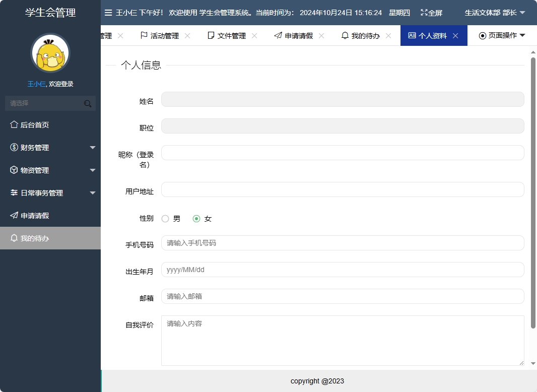Click the 手机号码 phone number input field
Viewport: 537px width, 392px height.
click(x=343, y=243)
